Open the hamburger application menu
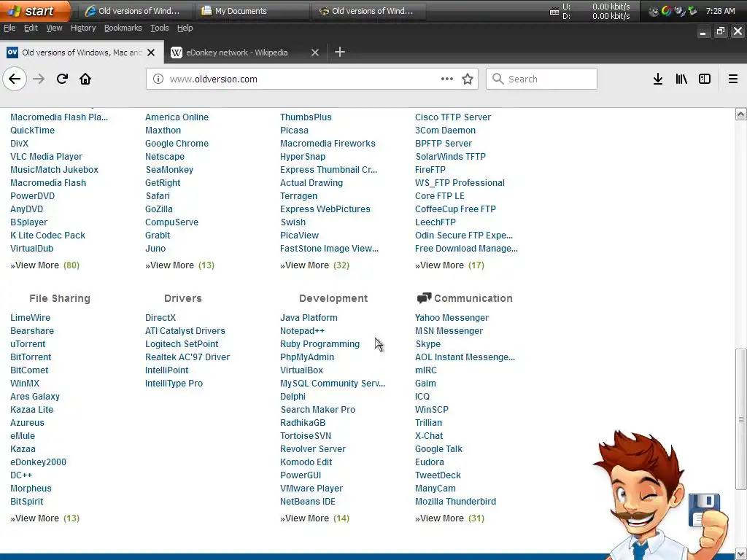The image size is (747, 560). point(733,79)
